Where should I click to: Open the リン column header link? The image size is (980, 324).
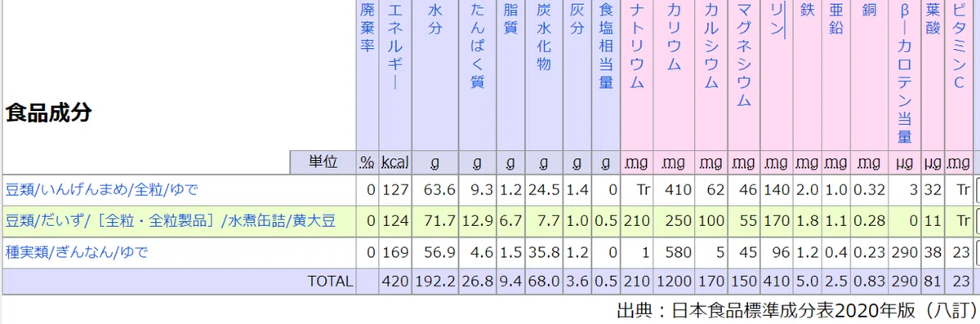click(777, 20)
